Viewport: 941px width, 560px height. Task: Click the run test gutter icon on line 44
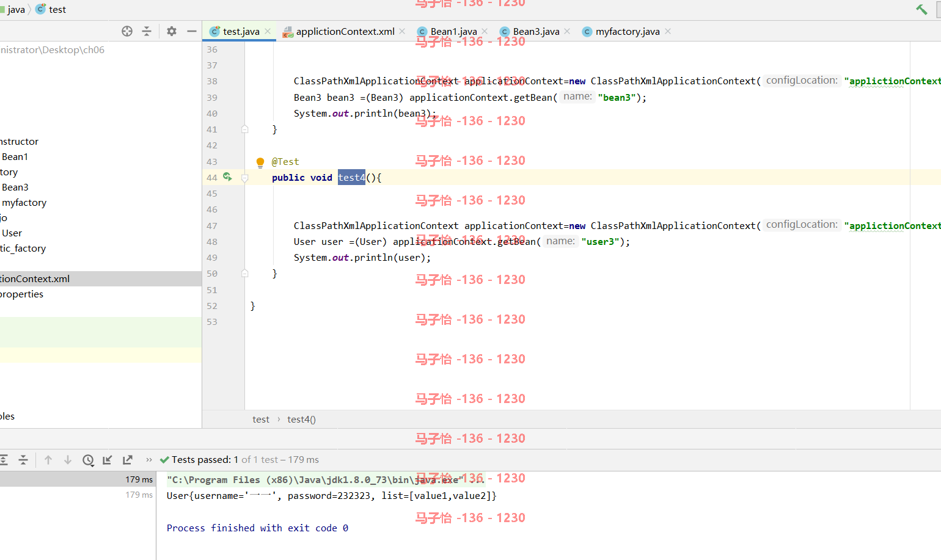coord(227,176)
